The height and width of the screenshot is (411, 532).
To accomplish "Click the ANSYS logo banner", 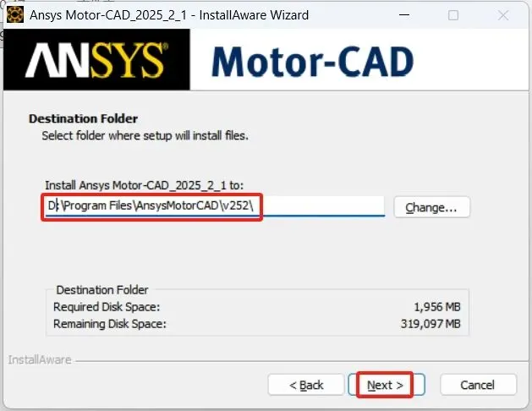I will (x=96, y=59).
